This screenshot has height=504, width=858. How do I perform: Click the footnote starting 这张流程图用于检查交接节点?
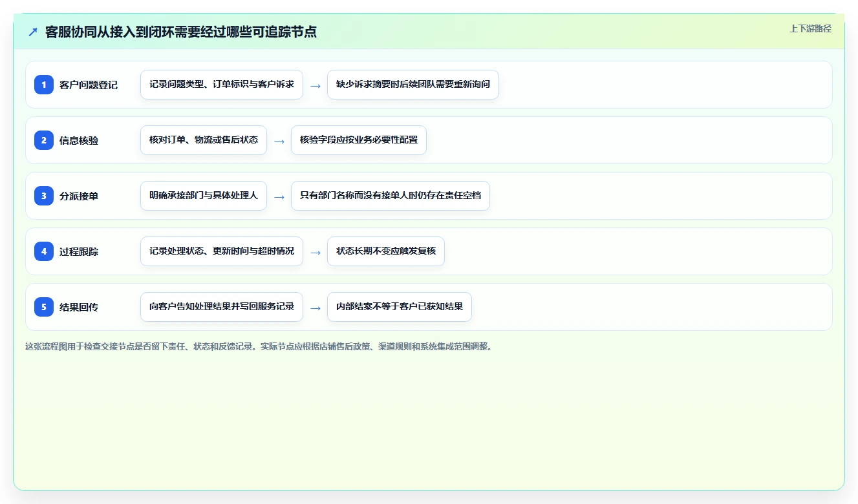(x=260, y=346)
